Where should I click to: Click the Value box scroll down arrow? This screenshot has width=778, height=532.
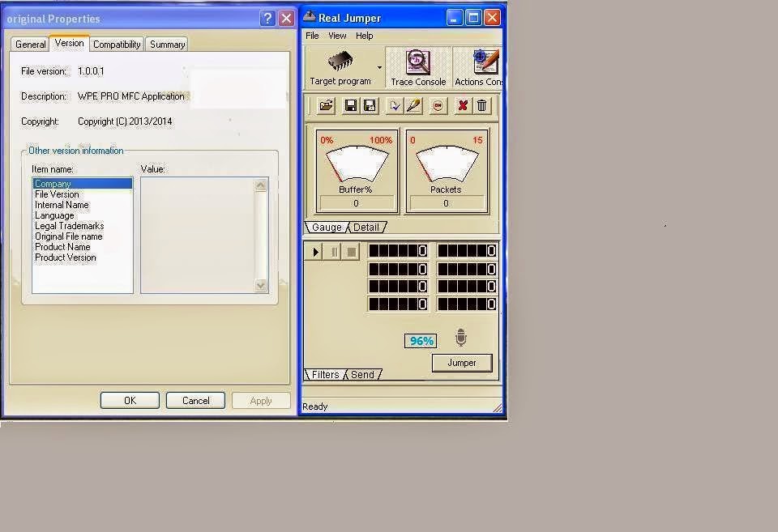coord(260,285)
